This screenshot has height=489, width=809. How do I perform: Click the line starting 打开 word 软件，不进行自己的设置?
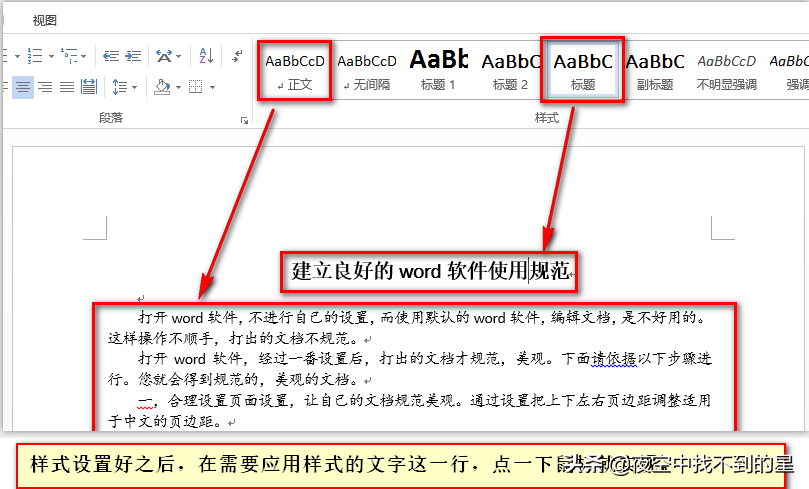(x=422, y=317)
